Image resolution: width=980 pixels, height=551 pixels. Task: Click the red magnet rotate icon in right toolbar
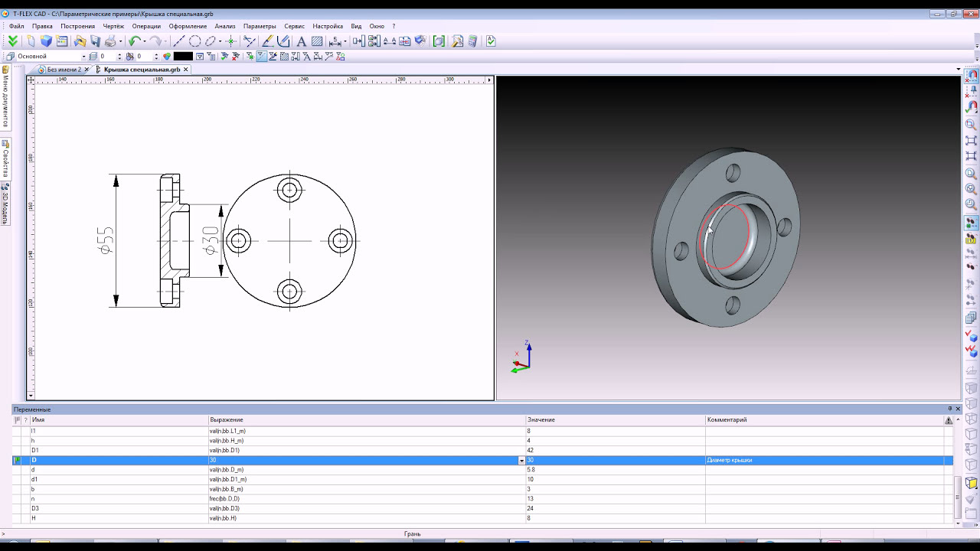[x=972, y=107]
